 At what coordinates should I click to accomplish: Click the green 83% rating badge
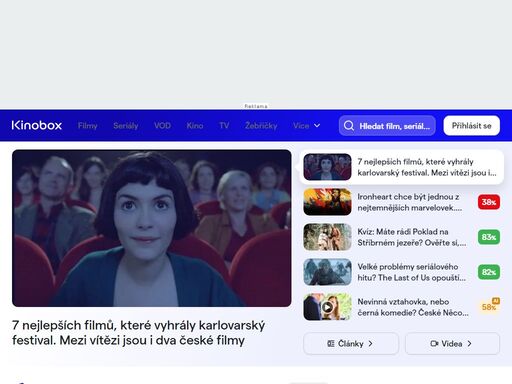pyautogui.click(x=489, y=237)
